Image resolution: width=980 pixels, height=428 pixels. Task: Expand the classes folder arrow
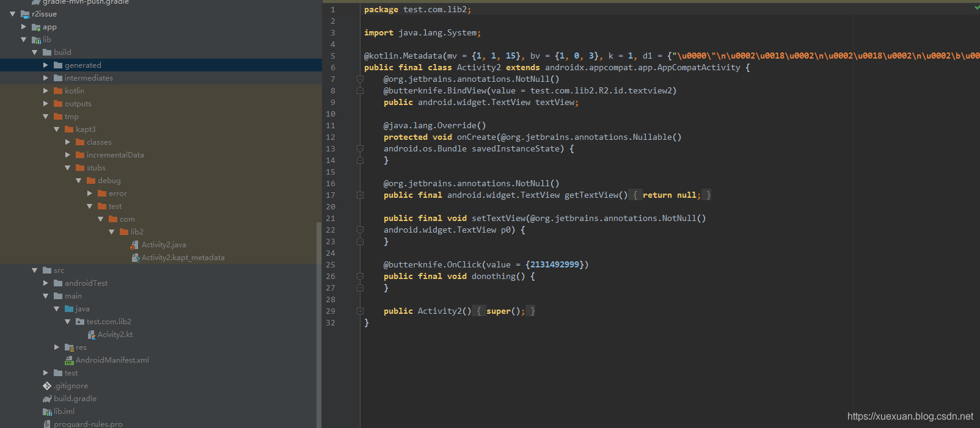coord(67,142)
